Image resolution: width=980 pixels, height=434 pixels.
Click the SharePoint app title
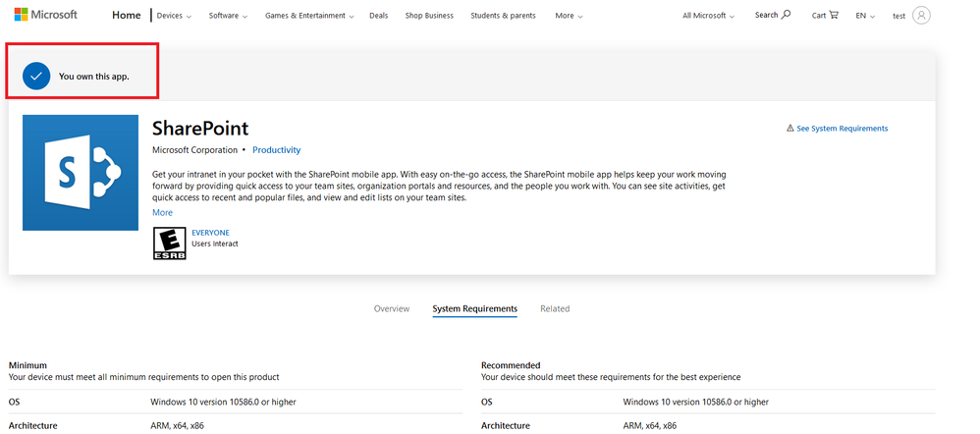click(x=200, y=129)
